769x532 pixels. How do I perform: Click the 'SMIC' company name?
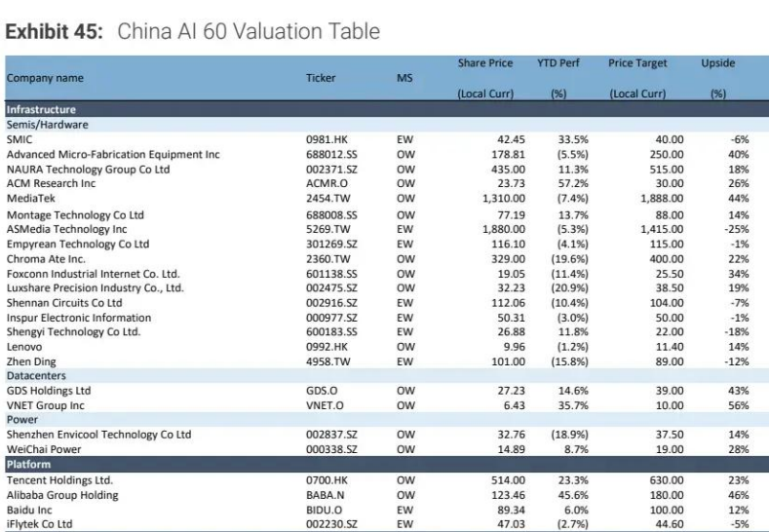point(19,139)
